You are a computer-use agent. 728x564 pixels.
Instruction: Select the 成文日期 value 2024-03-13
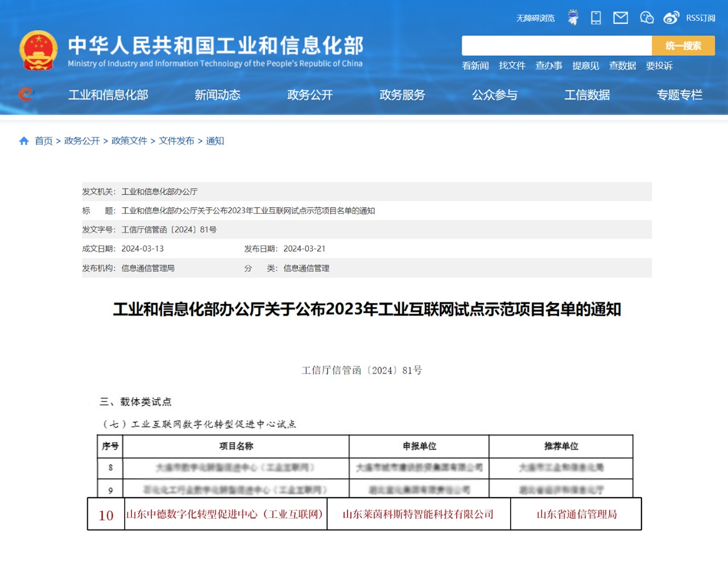coord(143,248)
